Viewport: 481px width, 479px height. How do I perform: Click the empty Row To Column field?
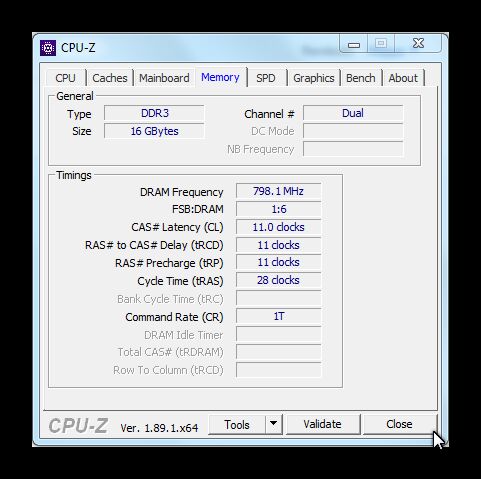pyautogui.click(x=278, y=370)
